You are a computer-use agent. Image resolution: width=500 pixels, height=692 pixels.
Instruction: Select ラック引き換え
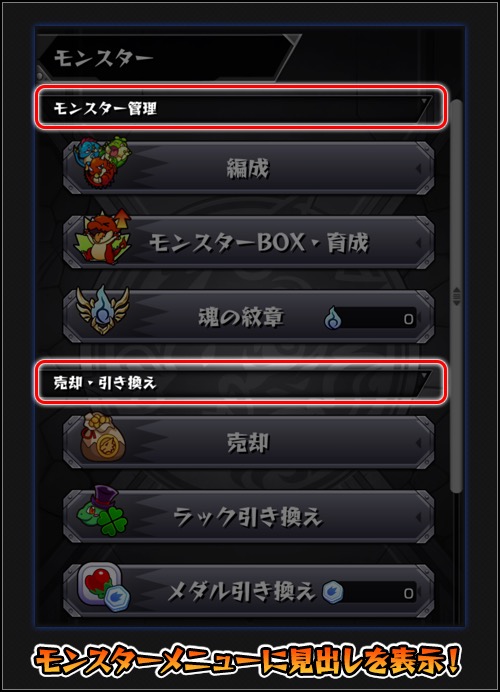pos(248,517)
